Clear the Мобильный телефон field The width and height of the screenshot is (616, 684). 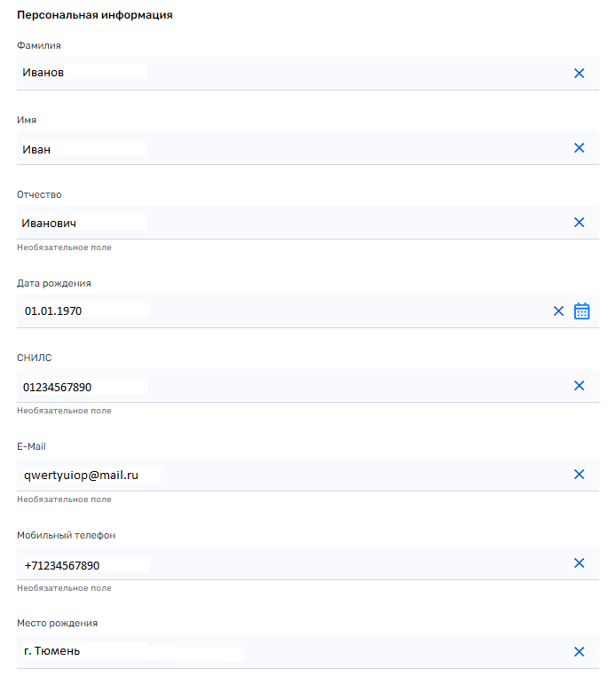pos(579,563)
